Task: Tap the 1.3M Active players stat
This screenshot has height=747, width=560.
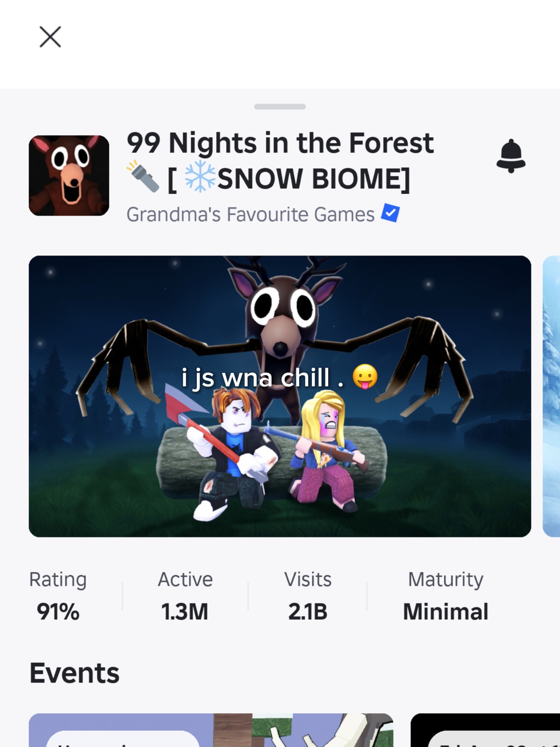Action: (185, 595)
